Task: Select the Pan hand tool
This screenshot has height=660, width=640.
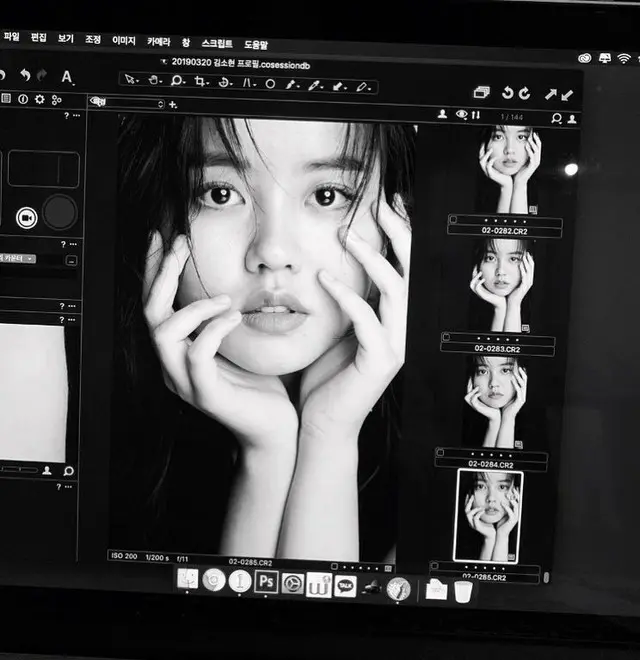Action: [154, 80]
